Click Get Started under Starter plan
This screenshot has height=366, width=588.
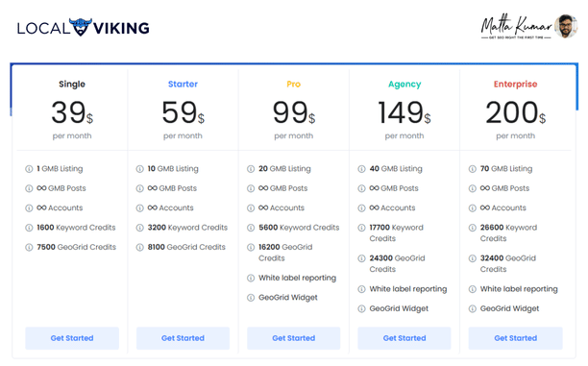click(183, 338)
